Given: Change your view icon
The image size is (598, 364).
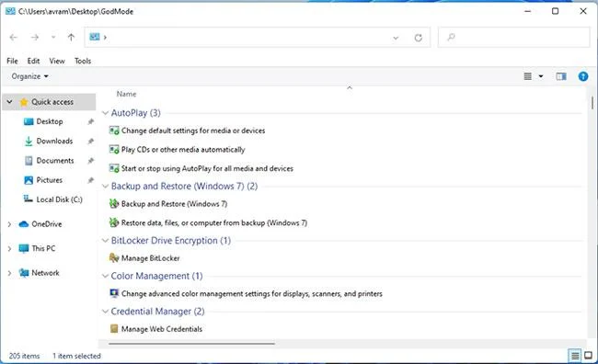Looking at the screenshot, I should pos(528,76).
